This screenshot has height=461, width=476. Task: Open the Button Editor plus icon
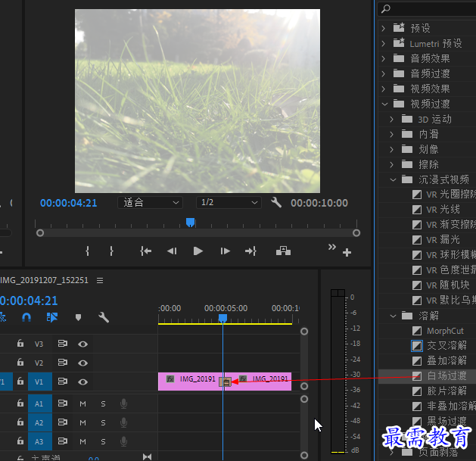point(347,252)
